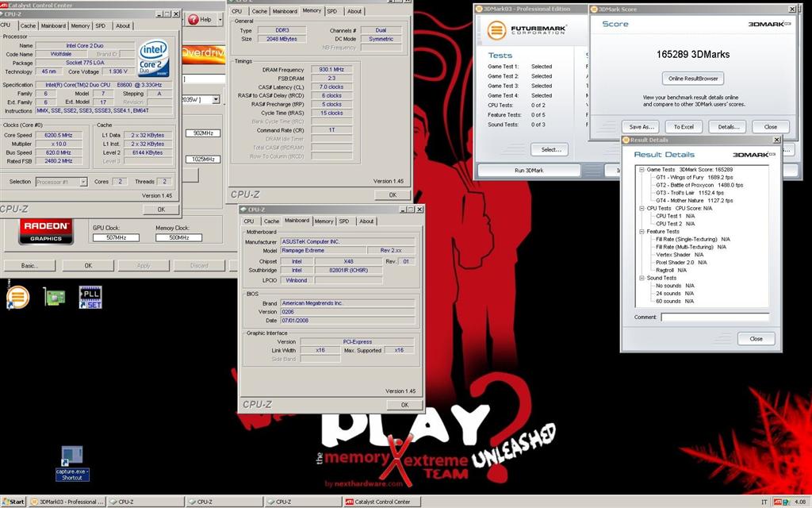The height and width of the screenshot is (508, 812).
Task: Select the Ragtroll result row
Action: pyautogui.click(x=671, y=271)
